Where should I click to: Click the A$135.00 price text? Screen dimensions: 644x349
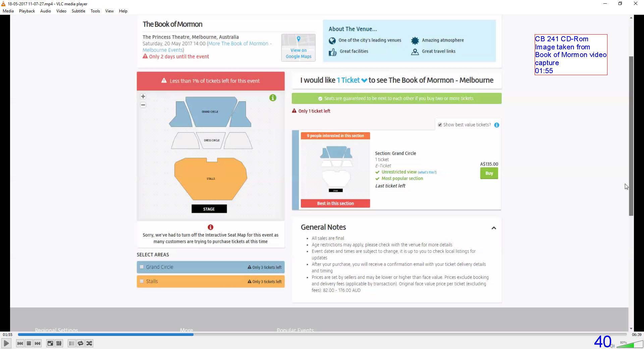tap(489, 164)
